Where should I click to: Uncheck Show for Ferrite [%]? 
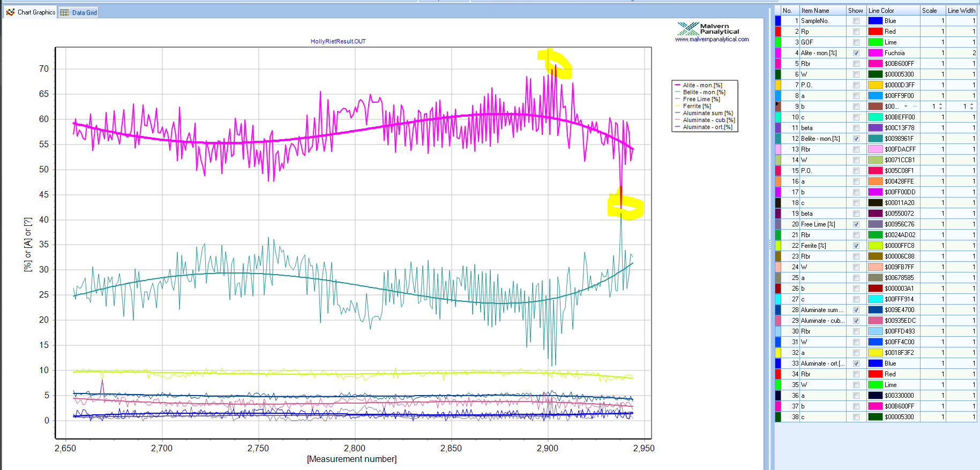click(x=856, y=246)
